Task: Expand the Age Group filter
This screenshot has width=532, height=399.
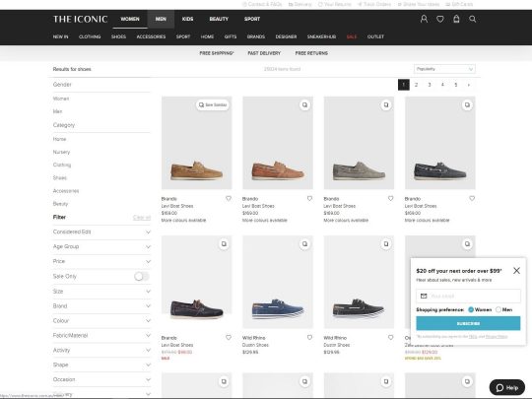Action: (x=101, y=246)
